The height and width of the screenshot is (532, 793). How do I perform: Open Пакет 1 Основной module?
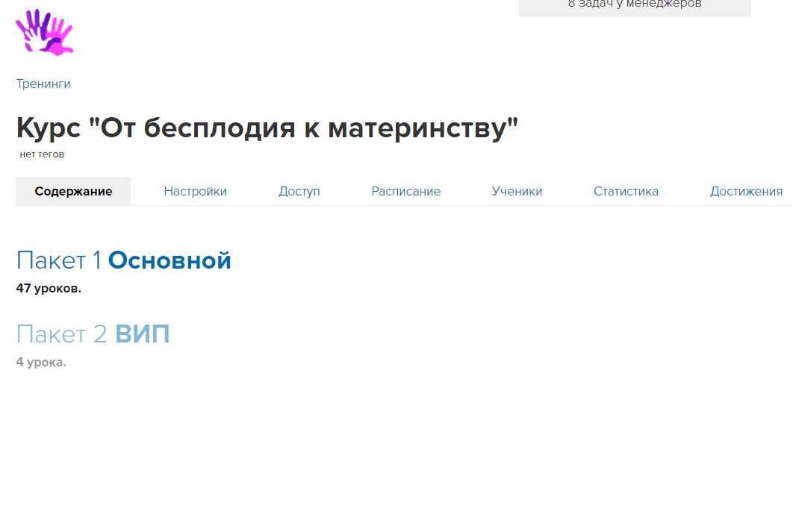[124, 260]
